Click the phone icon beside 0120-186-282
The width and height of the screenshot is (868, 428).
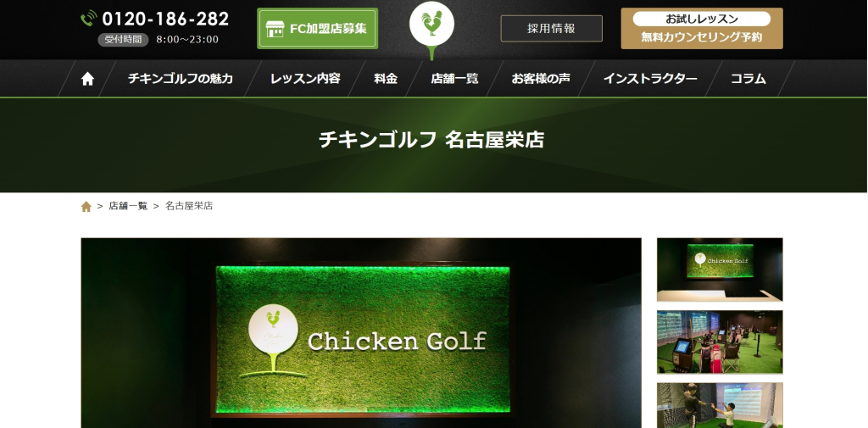tap(88, 19)
